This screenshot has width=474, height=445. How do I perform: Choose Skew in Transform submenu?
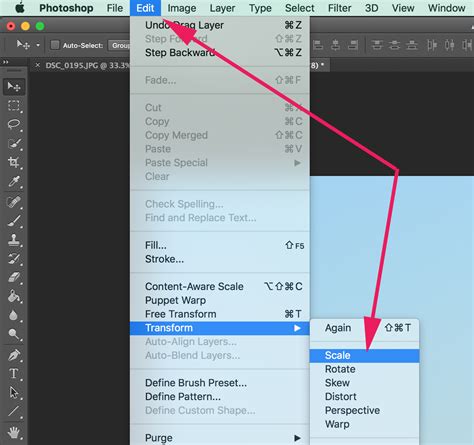coord(365,383)
